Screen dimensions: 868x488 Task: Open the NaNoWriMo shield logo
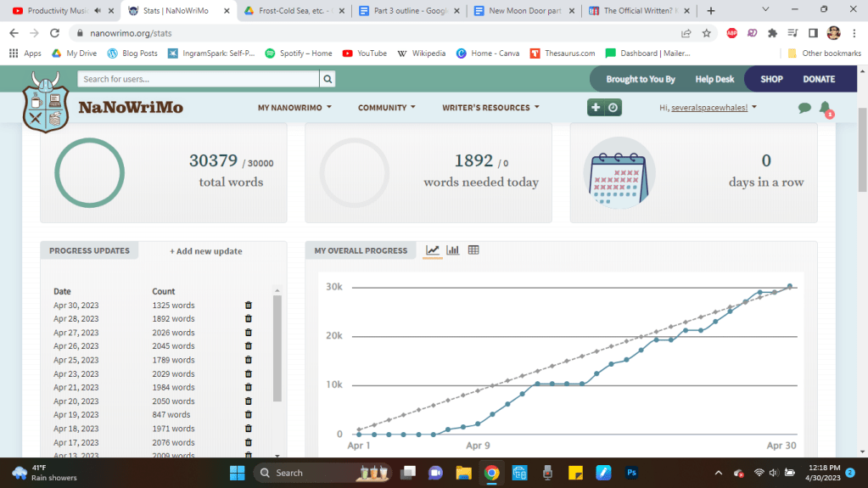(45, 103)
